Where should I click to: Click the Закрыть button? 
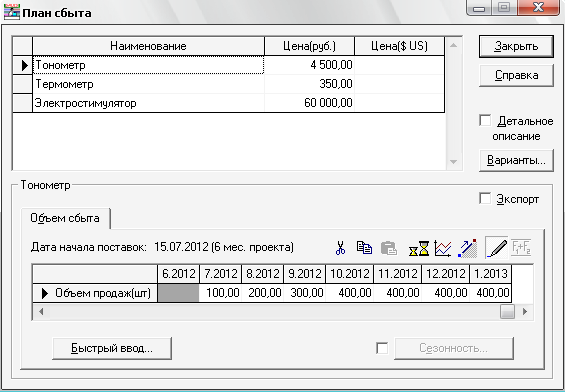(516, 46)
